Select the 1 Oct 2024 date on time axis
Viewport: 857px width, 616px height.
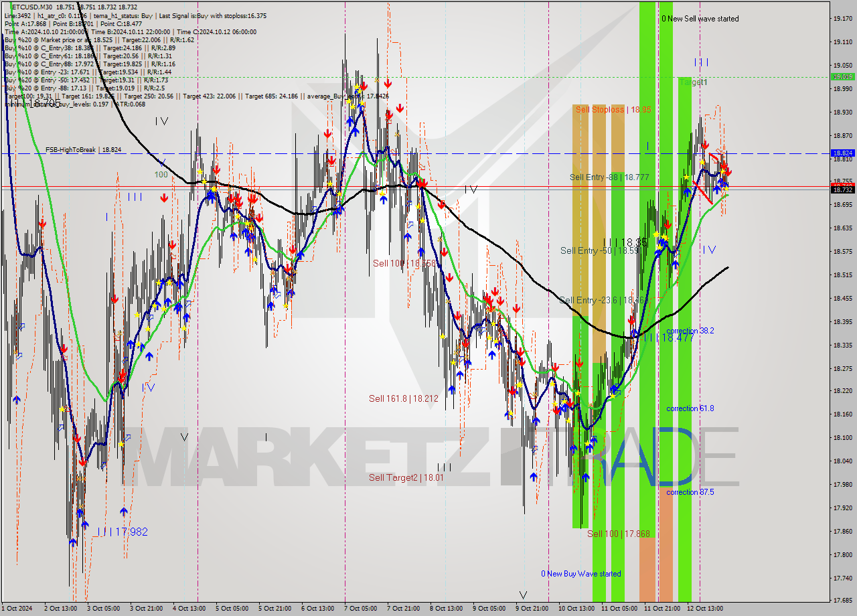point(17,609)
